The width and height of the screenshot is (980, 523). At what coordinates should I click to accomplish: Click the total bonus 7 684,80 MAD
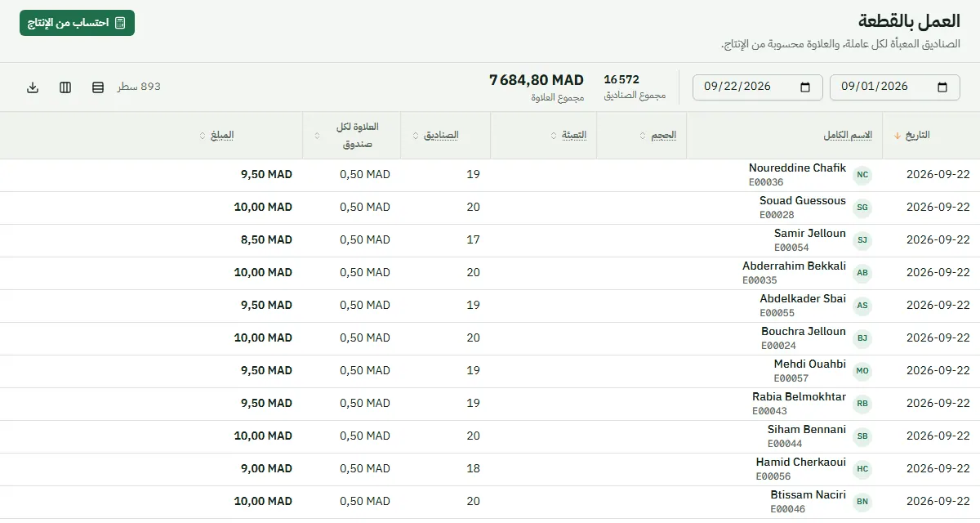tap(537, 80)
